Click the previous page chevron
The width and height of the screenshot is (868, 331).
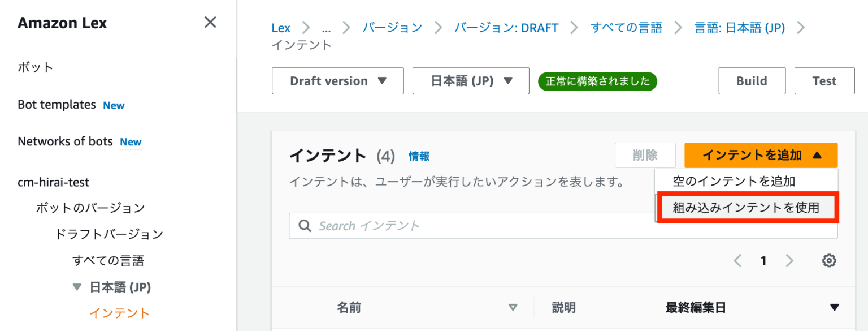click(737, 260)
